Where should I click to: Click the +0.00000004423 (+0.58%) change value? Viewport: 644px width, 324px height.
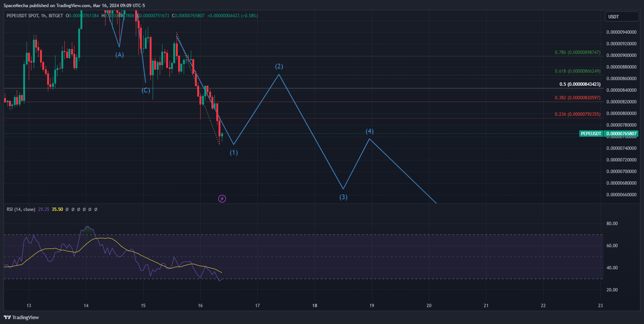[x=232, y=16]
